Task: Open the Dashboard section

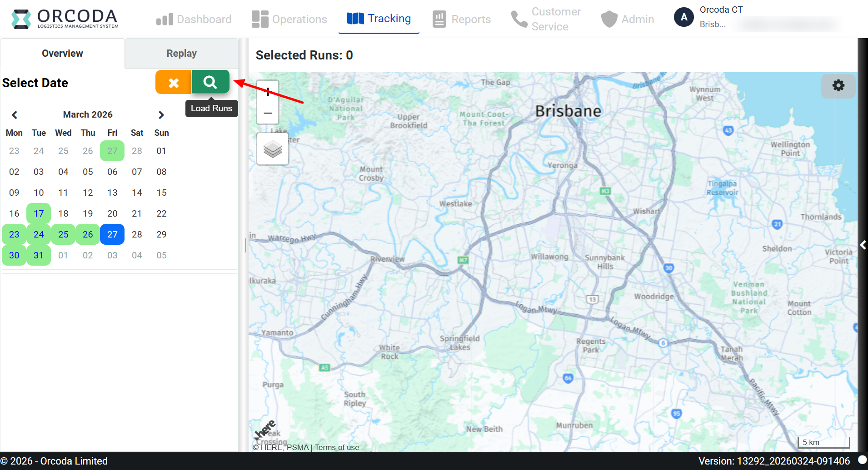Action: point(194,19)
